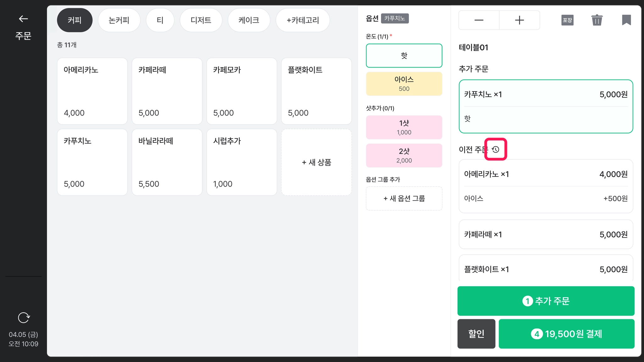Add new option group via 새 옵션 그룹
Screen dimensions: 644x362
pyautogui.click(x=404, y=198)
